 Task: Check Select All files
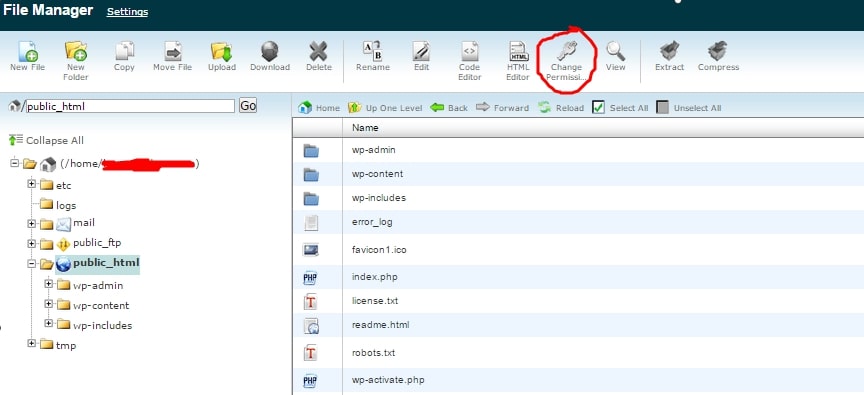coord(620,107)
